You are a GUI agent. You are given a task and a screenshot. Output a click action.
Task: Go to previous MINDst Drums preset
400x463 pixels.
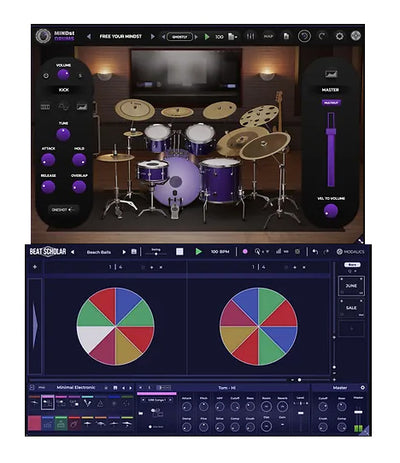89,36
